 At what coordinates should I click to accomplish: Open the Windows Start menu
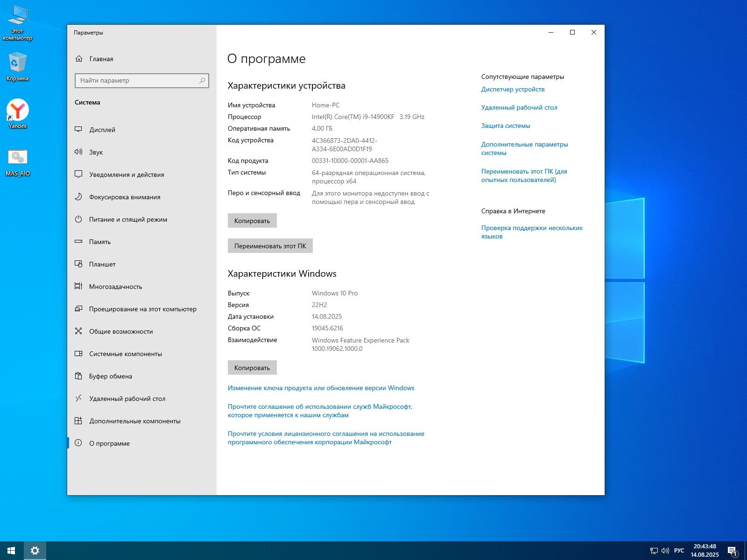[x=11, y=551]
